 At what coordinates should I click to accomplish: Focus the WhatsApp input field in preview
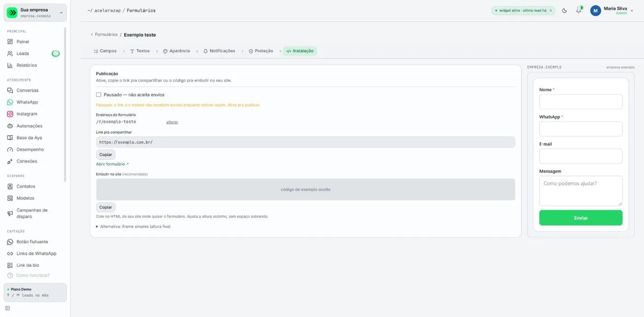[x=581, y=129]
